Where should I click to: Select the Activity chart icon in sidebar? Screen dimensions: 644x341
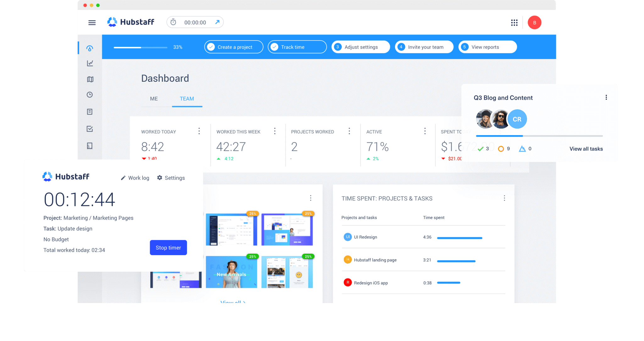pos(90,63)
